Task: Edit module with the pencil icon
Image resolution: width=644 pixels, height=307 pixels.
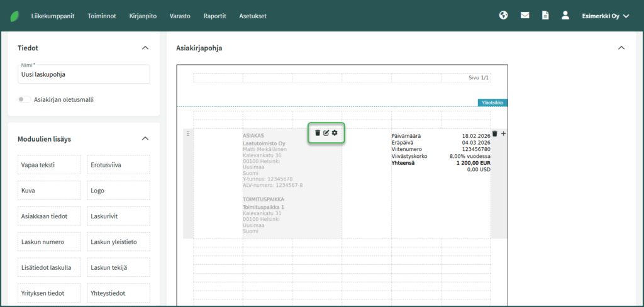Action: pyautogui.click(x=326, y=133)
